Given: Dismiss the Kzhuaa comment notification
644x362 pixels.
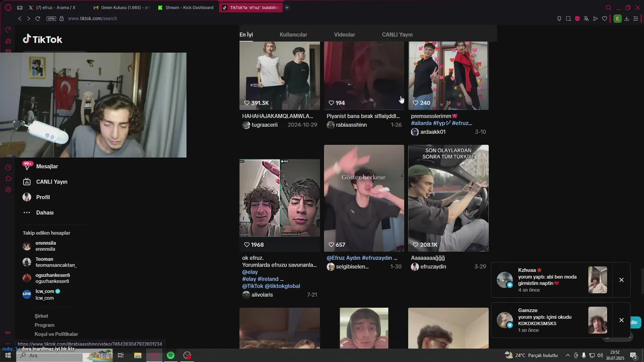Looking at the screenshot, I should [x=621, y=280].
